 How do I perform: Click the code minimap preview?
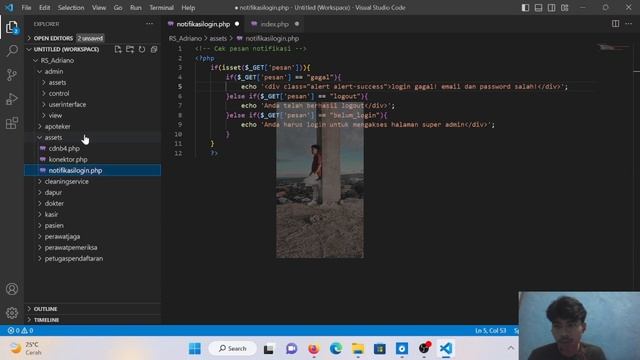612,48
